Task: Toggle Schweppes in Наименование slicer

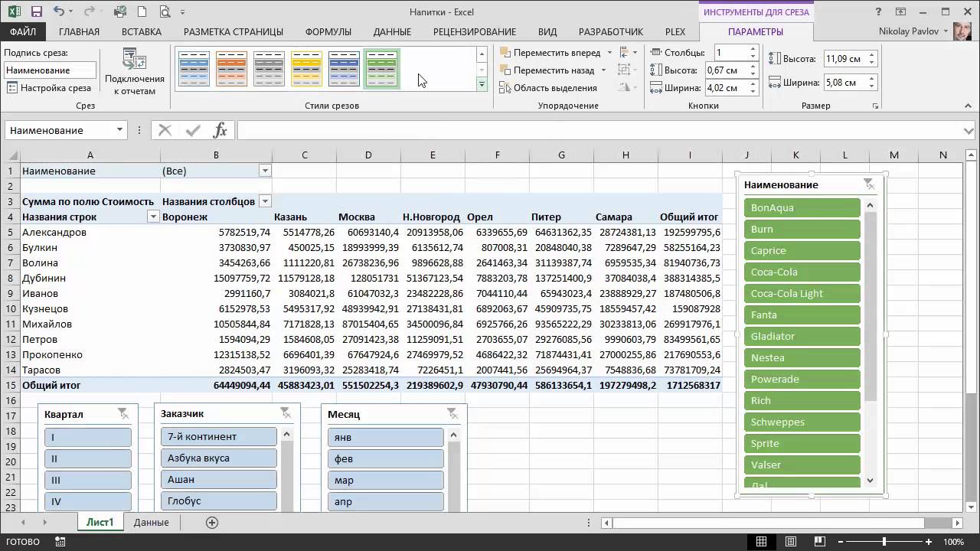Action: 802,422
